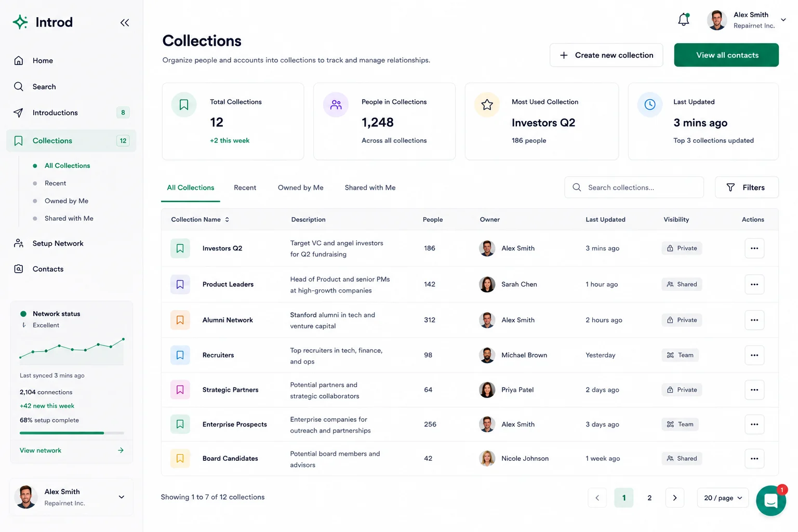
Task: Select page 1 in pagination
Action: click(624, 498)
